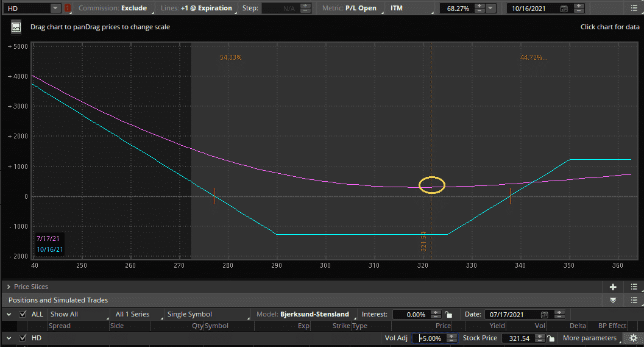Image resolution: width=644 pixels, height=347 pixels.
Task: Open the Single Symbol dropdown
Action: click(x=207, y=314)
